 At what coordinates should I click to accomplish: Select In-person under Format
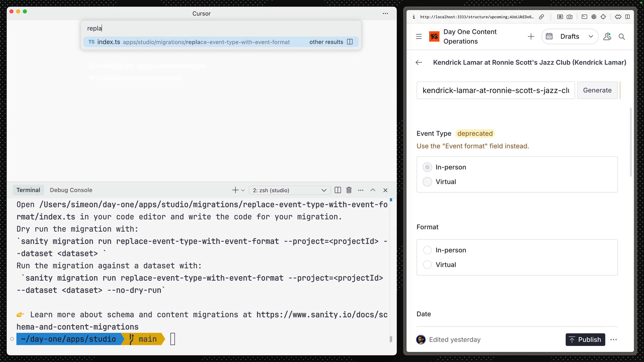click(427, 250)
